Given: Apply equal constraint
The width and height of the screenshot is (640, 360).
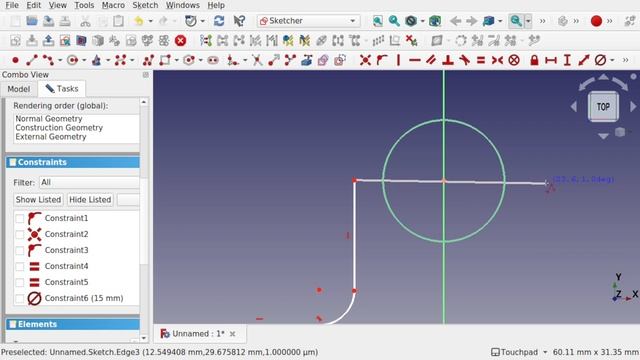Looking at the screenshot, I should point(481,60).
